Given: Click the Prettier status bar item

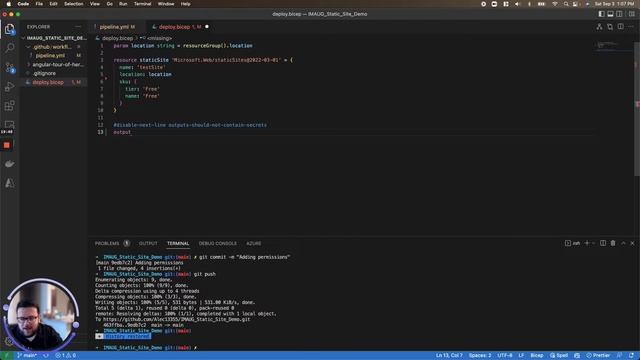Looking at the screenshot, I should coord(598,356).
